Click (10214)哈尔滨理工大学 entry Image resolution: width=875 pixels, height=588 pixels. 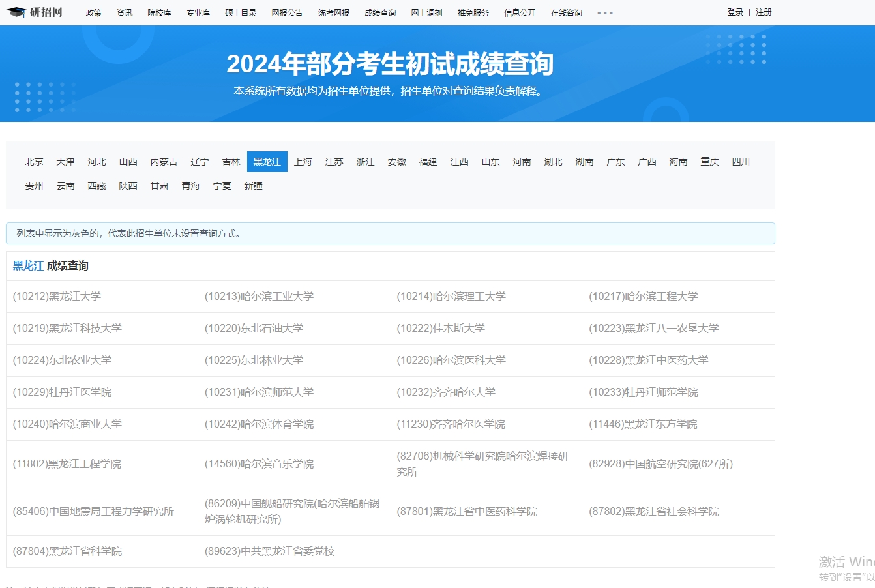click(x=451, y=297)
